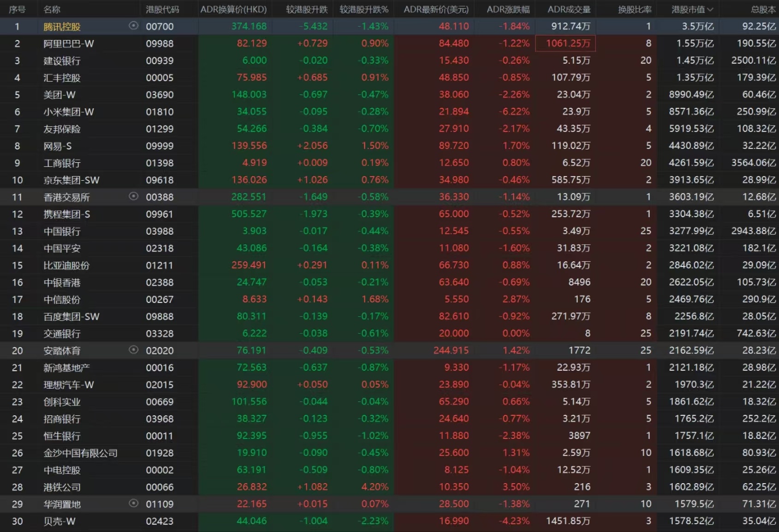The image size is (779, 532).
Task: Sort by the ADR成交量 column header
Action: pos(569,9)
